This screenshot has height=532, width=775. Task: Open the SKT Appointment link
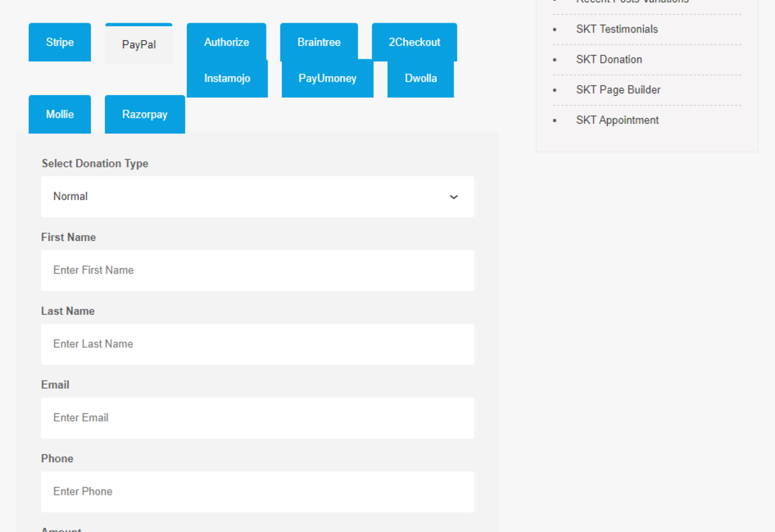617,120
